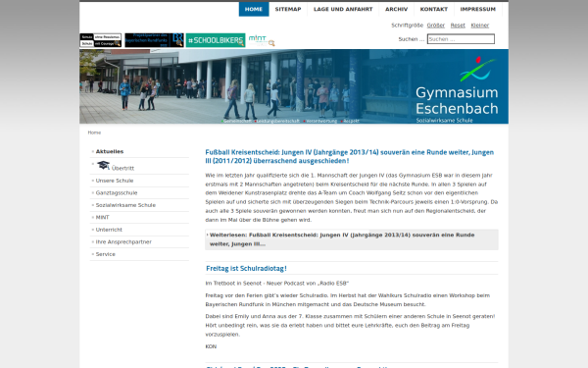Click the graduation cap Übertritt icon
This screenshot has height=368, width=588.
pos(103,165)
